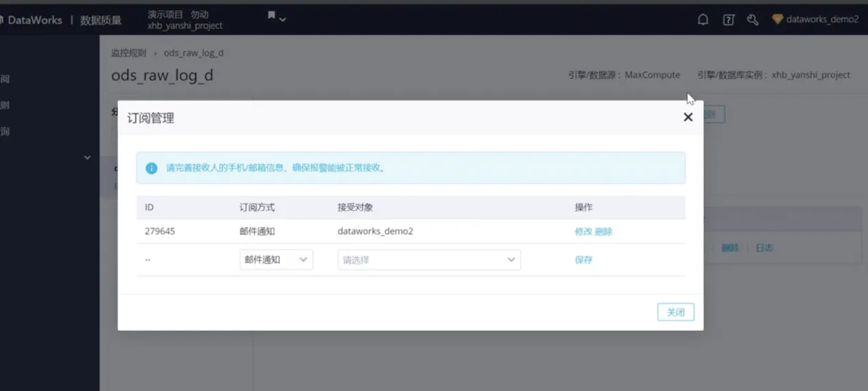Click the 引擎/数据源：MaxCompute label

624,75
